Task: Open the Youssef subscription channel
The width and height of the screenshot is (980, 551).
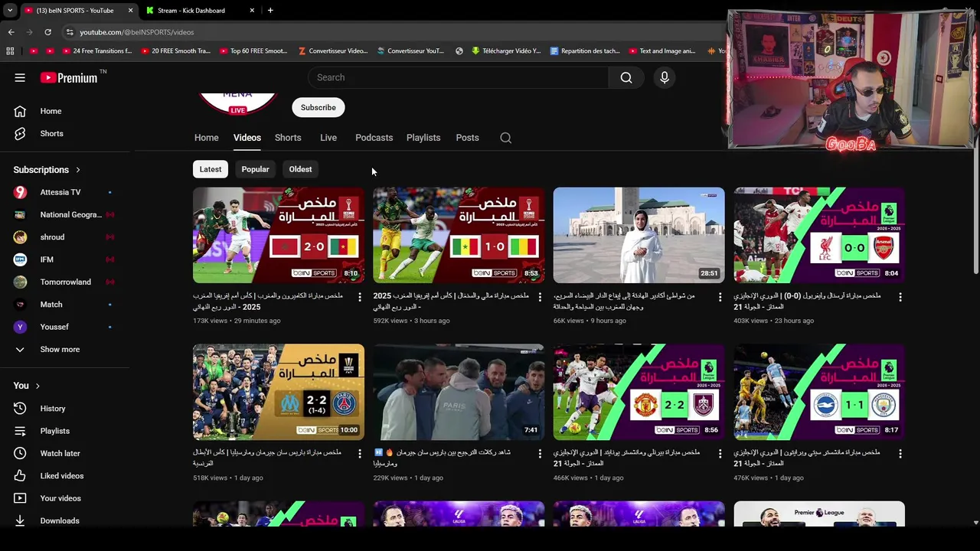Action: point(54,327)
